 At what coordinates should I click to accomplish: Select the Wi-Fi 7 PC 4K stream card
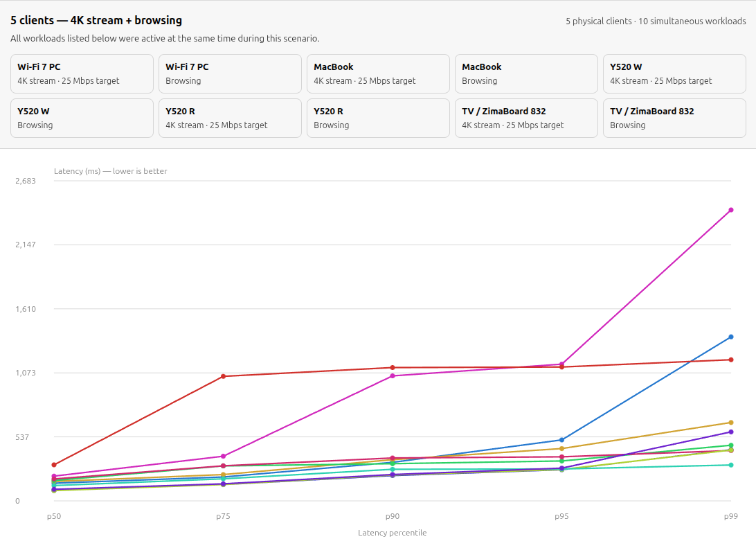tap(82, 74)
